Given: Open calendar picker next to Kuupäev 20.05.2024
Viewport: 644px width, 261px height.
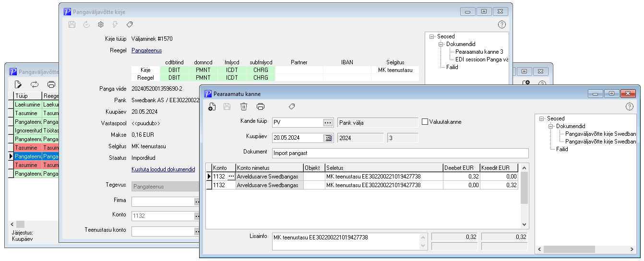Looking at the screenshot, I should tap(328, 138).
